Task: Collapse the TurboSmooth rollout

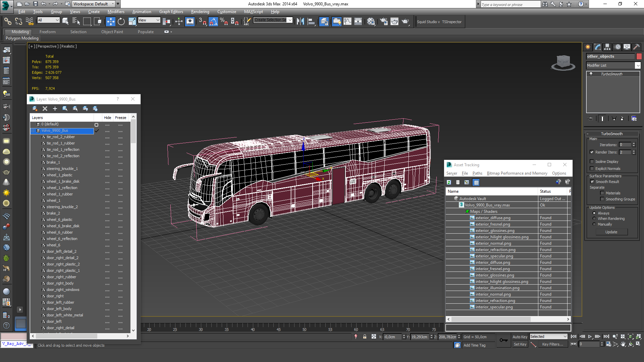Action: point(611,134)
